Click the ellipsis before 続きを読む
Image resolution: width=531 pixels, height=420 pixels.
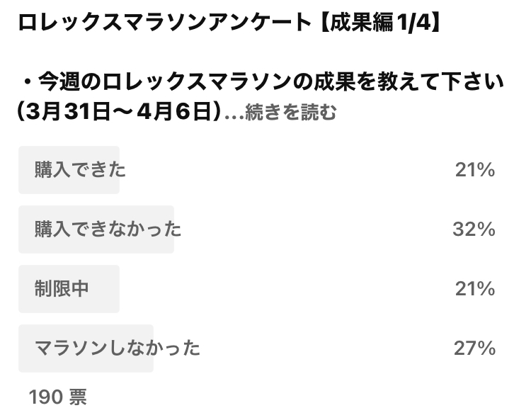(x=234, y=117)
